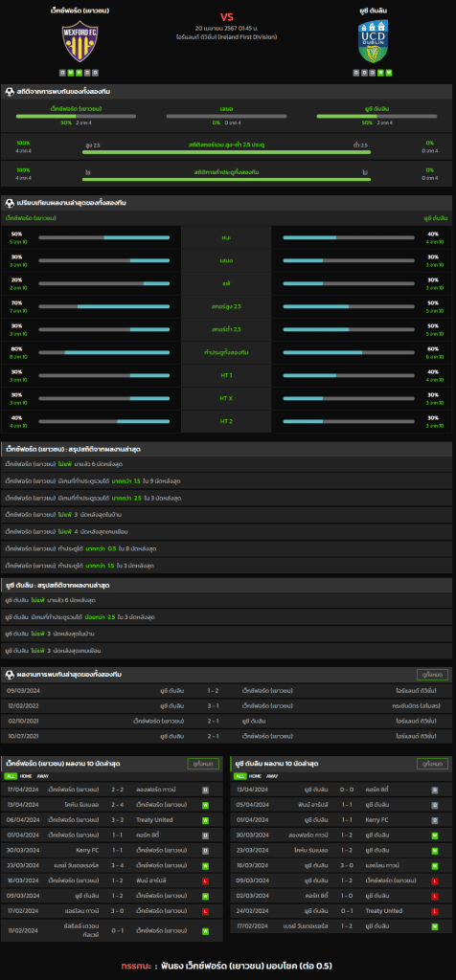456x980 pixels.
Task: Click D badge on UCD 05/04/2024 row
Action: [435, 804]
